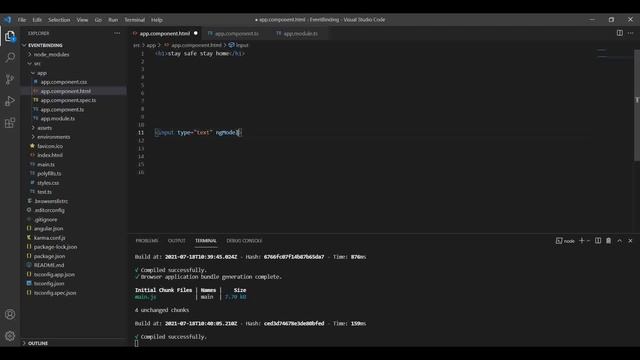Switch to app.component.html editor tab
This screenshot has height=360, width=640.
pos(165,33)
